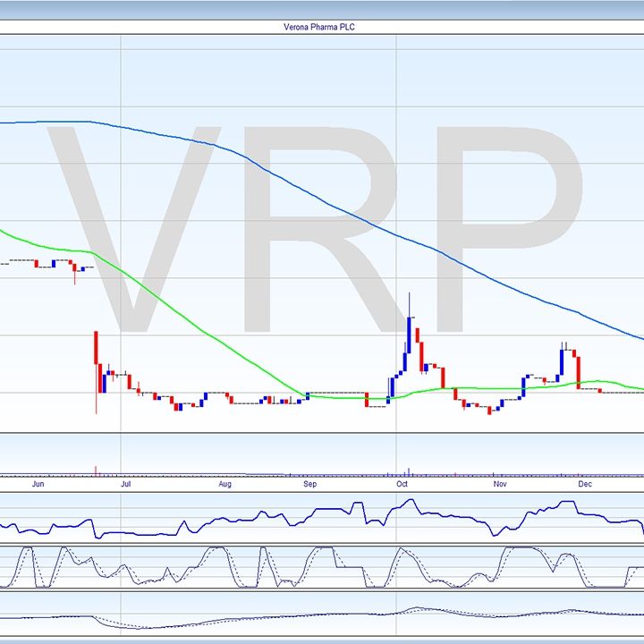Click the tall blue October spike candlestick

tap(409, 335)
